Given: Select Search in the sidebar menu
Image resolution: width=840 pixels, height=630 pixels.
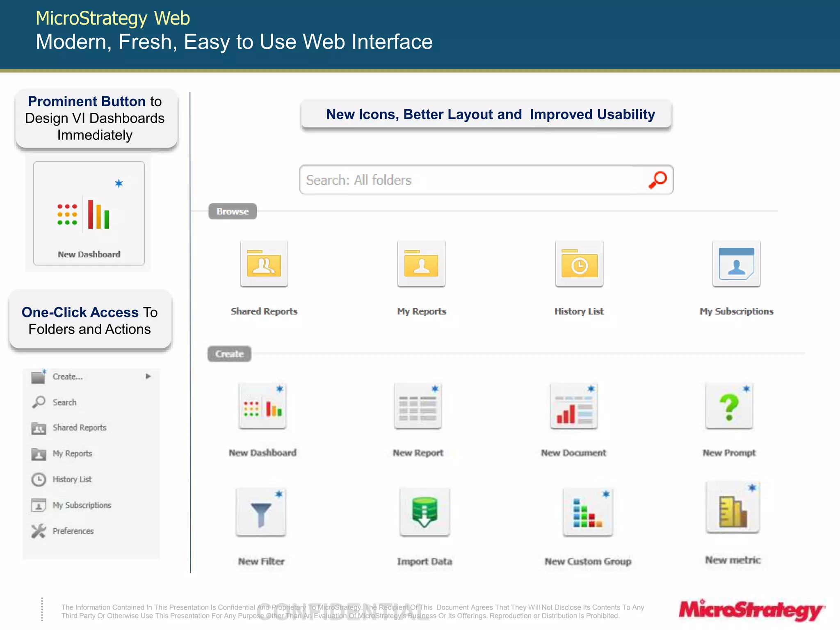Looking at the screenshot, I should pyautogui.click(x=64, y=402).
